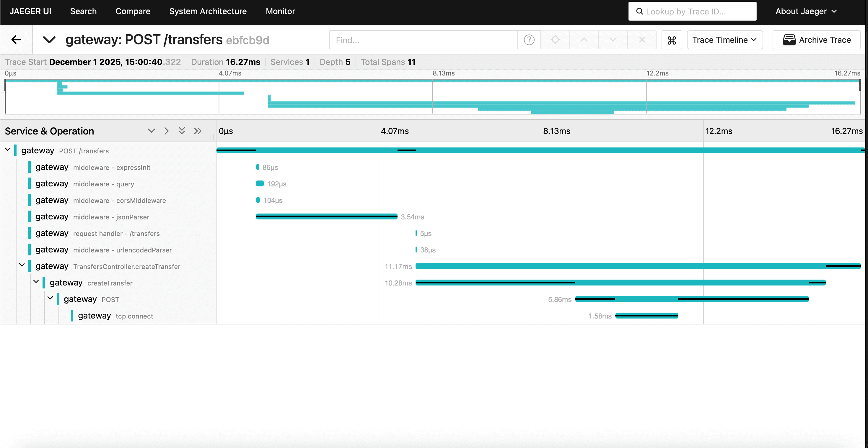
Task: Open the Trace Timeline view dropdown
Action: click(x=724, y=40)
